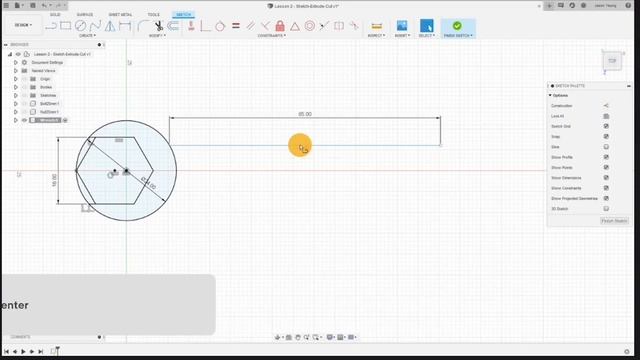Viewport: 640px width, 360px height.
Task: Switch to the SKETCH tab
Action: coord(183,15)
